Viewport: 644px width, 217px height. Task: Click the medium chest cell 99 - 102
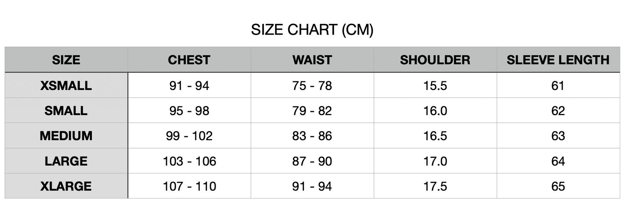(189, 136)
